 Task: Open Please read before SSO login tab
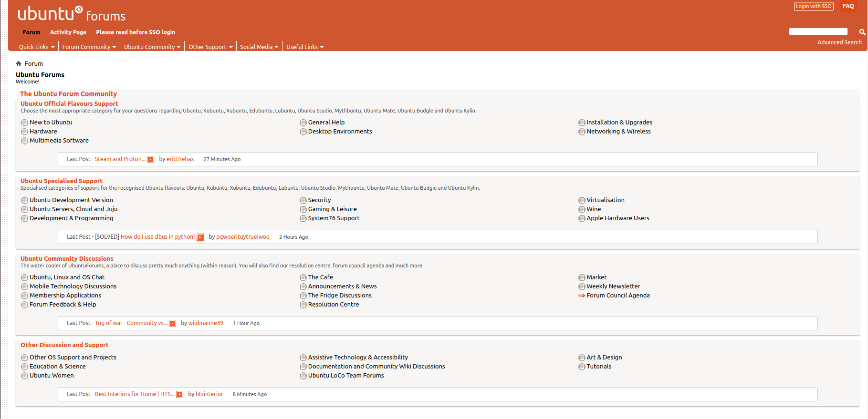click(136, 32)
